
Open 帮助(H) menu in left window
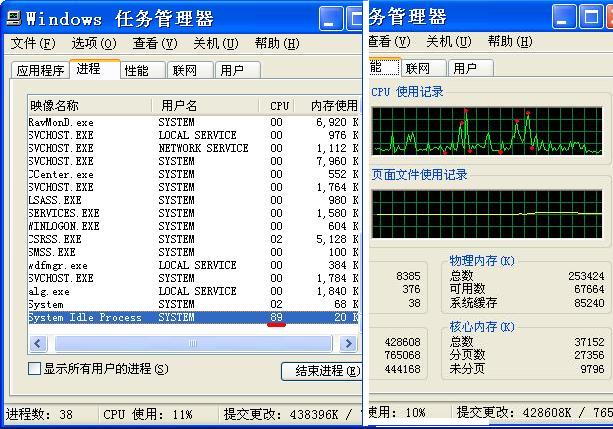(x=277, y=43)
